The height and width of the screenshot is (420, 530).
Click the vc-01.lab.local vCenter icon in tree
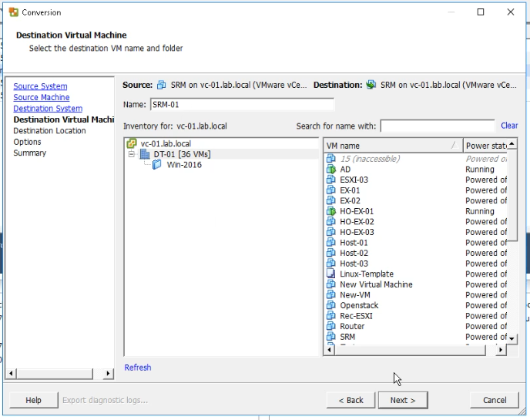pyautogui.click(x=132, y=143)
